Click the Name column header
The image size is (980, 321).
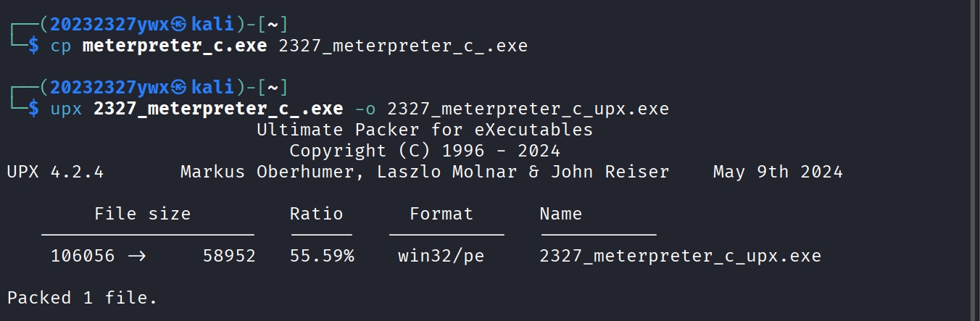560,214
